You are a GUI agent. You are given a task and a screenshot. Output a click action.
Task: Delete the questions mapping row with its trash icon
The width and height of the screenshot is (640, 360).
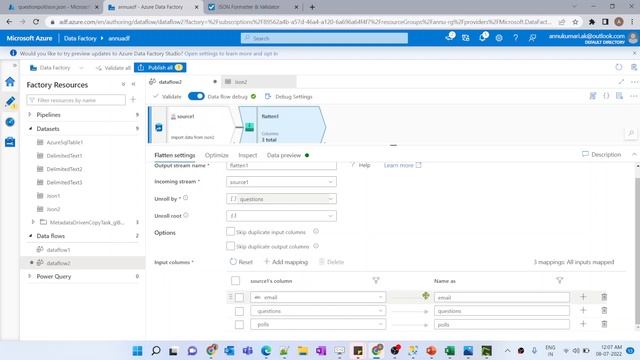[x=604, y=311]
